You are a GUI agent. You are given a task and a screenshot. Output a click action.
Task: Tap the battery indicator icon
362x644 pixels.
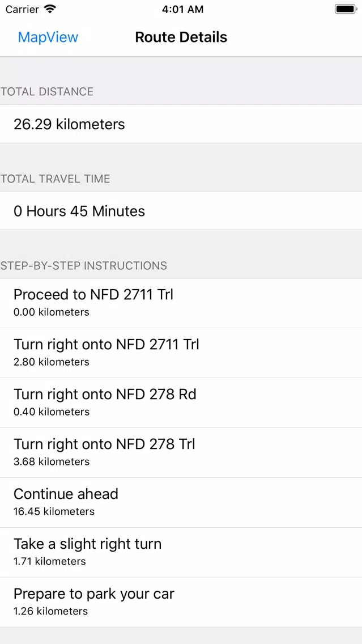click(346, 9)
